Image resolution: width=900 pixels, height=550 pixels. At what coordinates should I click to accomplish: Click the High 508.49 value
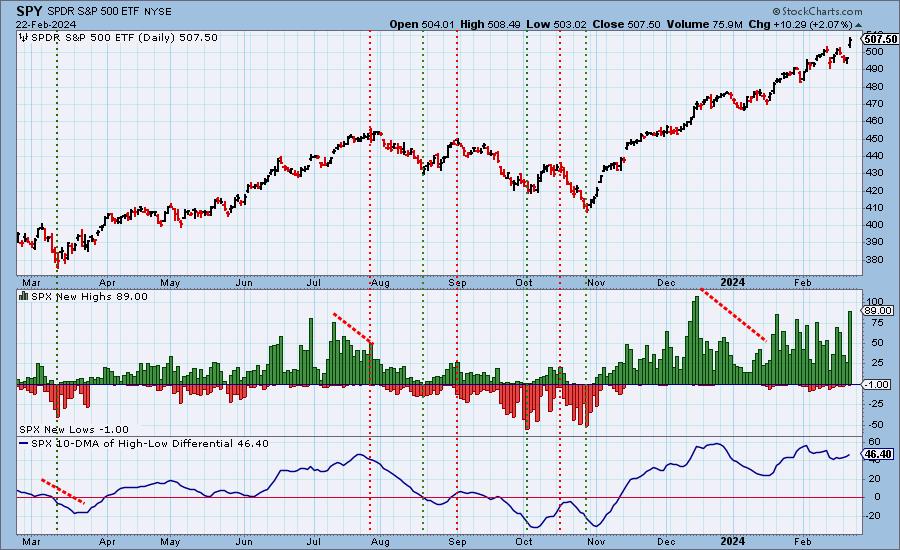tap(490, 25)
